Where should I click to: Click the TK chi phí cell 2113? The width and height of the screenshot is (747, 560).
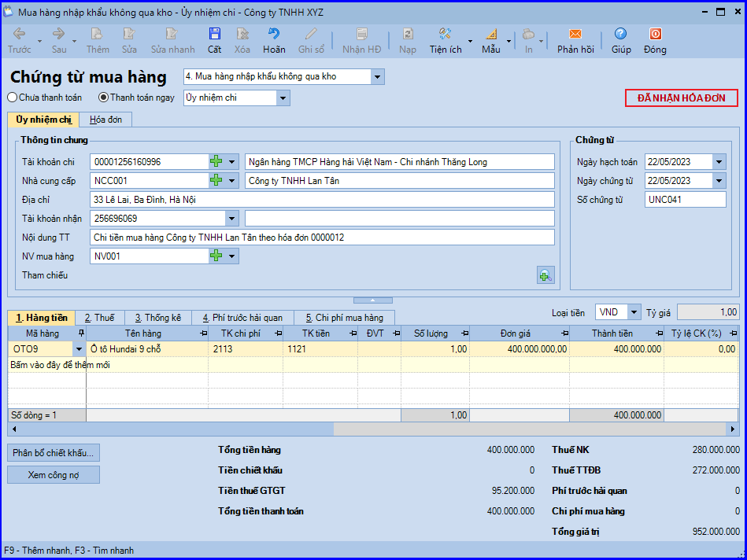246,349
